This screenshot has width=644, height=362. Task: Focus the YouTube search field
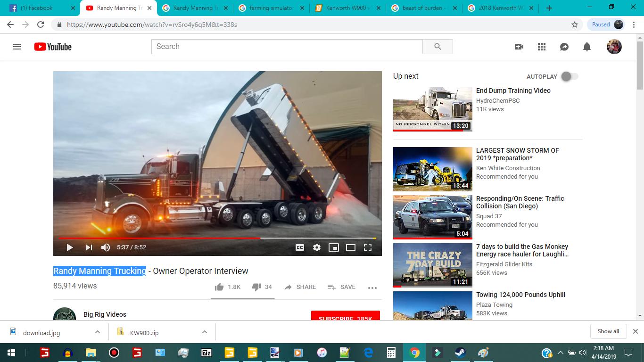tap(287, 47)
